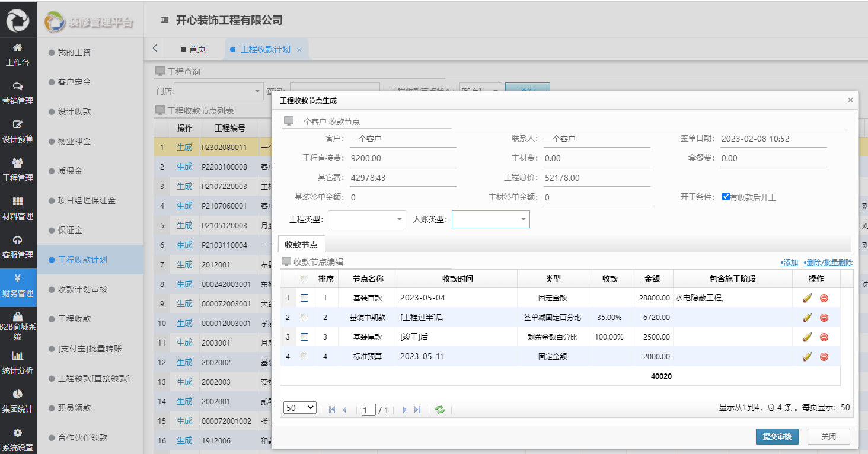Tick the select-all checkbox in table header
Image resolution: width=868 pixels, height=454 pixels.
coord(304,279)
